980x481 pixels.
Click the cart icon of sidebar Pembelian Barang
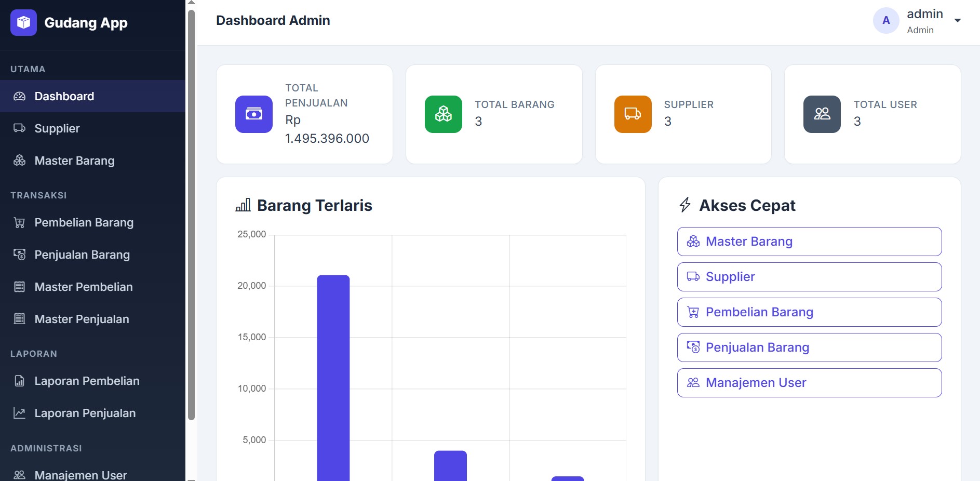coord(19,223)
